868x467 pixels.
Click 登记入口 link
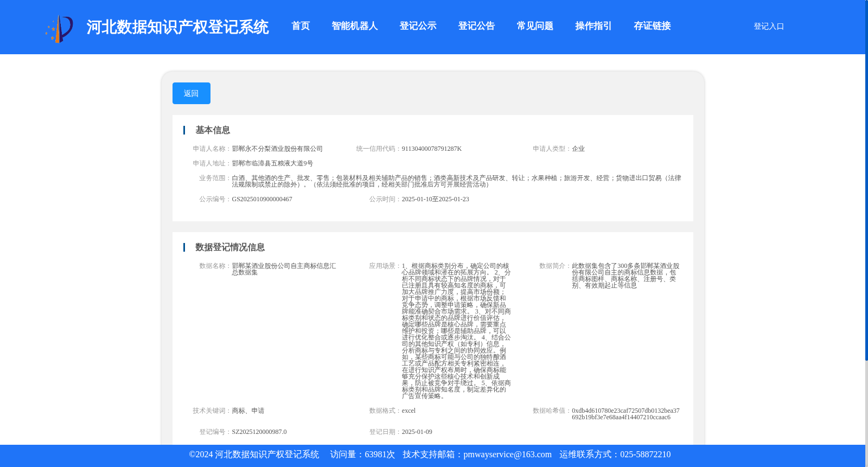pos(769,26)
